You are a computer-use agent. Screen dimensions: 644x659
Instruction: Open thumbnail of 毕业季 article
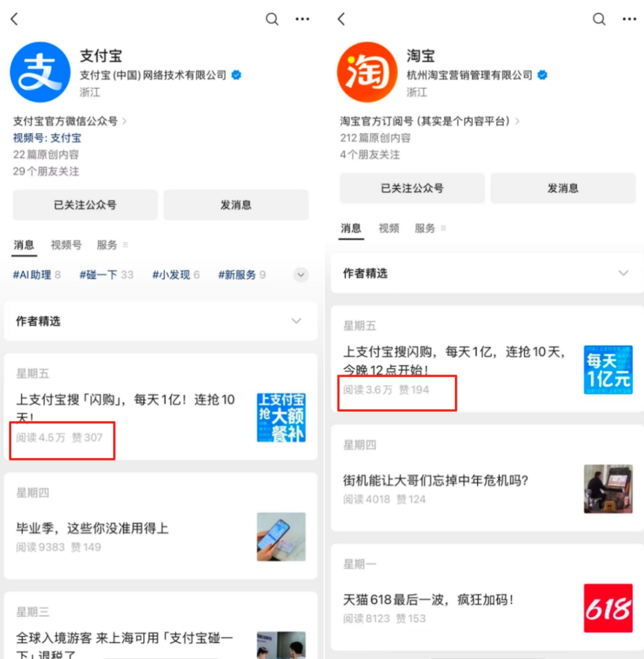coord(281,537)
